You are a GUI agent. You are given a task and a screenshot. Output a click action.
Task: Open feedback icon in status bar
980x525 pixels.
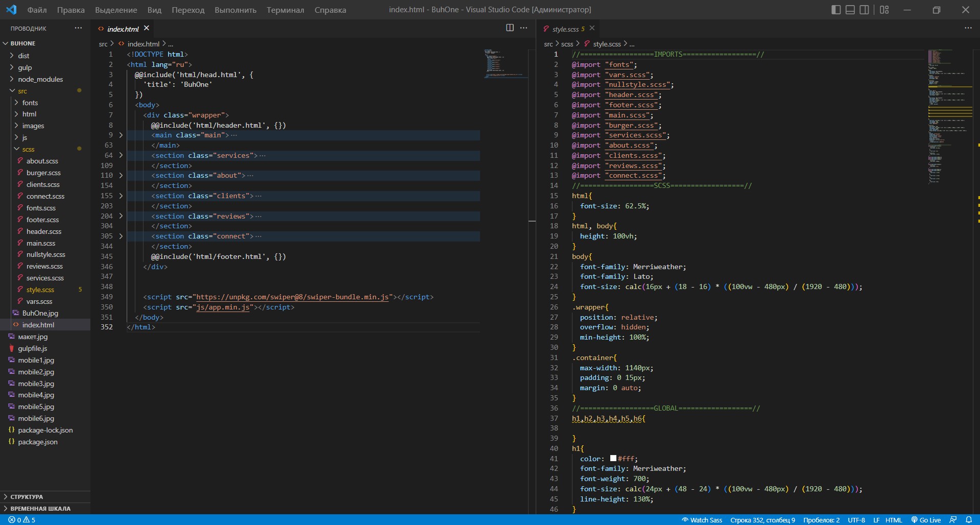pyautogui.click(x=953, y=520)
